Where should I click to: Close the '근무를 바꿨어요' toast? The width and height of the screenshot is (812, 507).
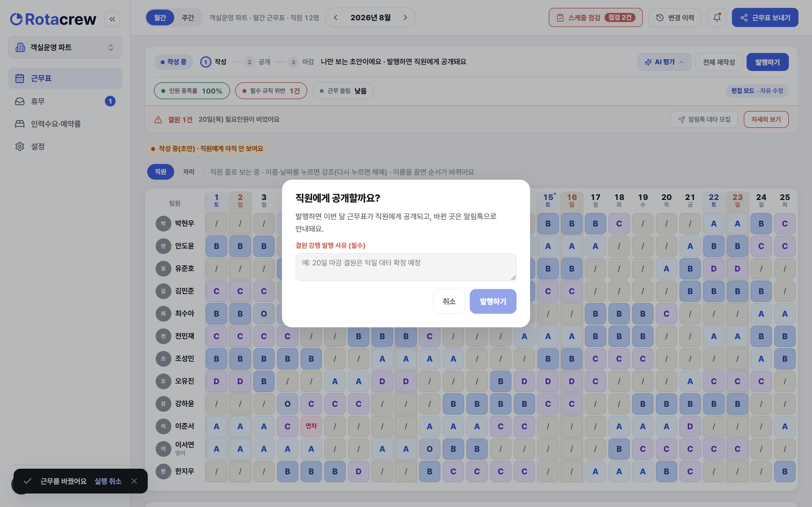[134, 481]
